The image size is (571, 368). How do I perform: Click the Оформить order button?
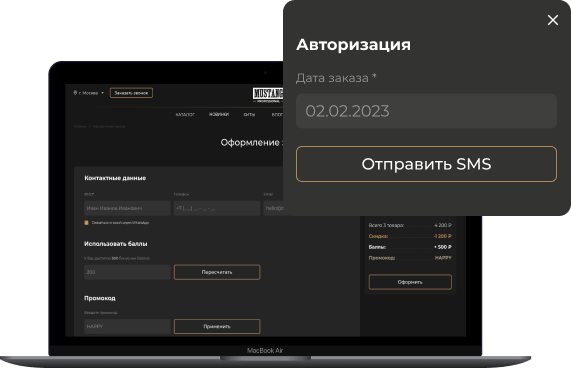pos(410,282)
